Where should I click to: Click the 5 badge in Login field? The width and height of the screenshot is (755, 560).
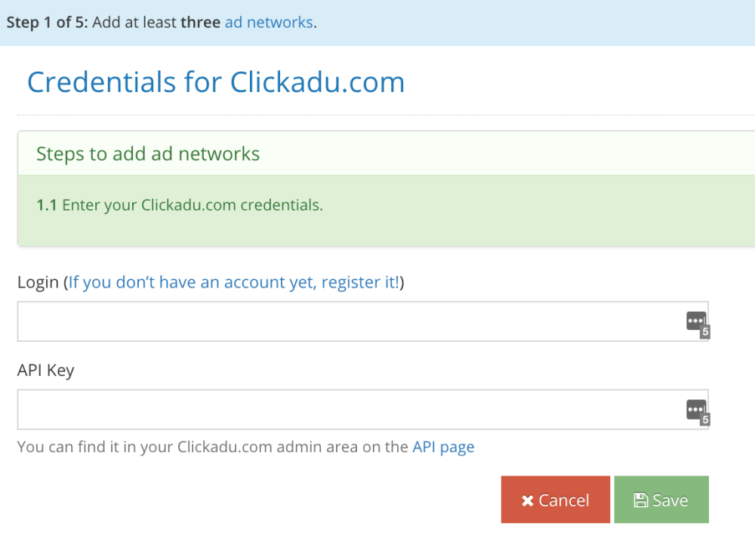point(705,332)
